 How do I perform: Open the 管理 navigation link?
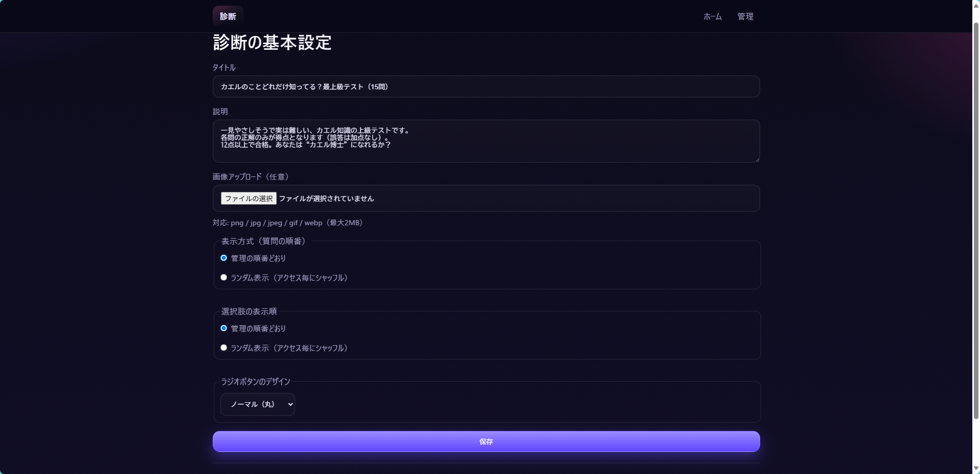tap(745, 16)
